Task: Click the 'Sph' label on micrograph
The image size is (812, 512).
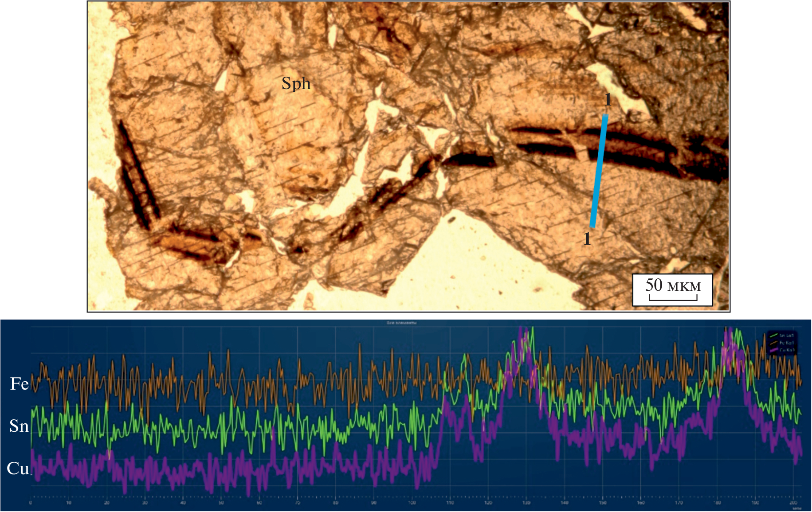Action: click(296, 83)
